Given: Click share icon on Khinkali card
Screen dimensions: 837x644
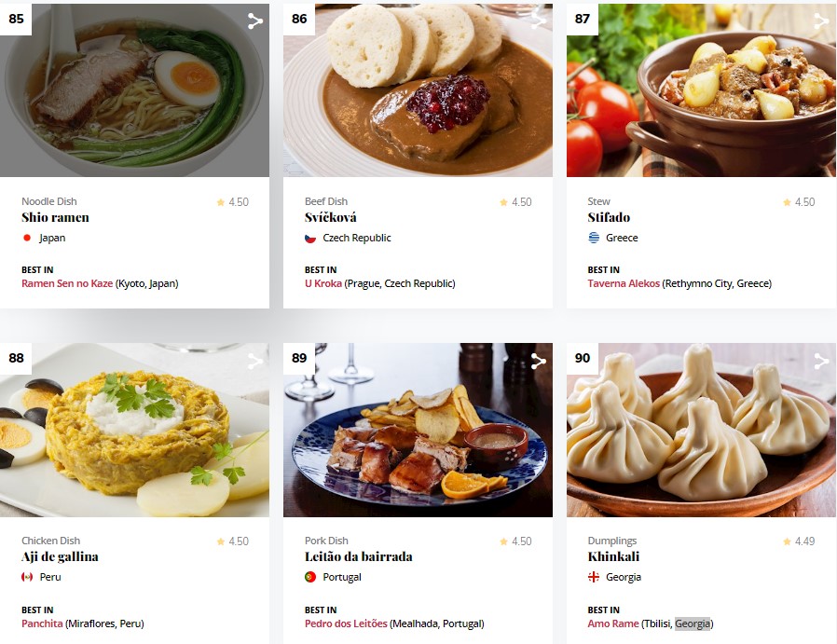Looking at the screenshot, I should [821, 362].
